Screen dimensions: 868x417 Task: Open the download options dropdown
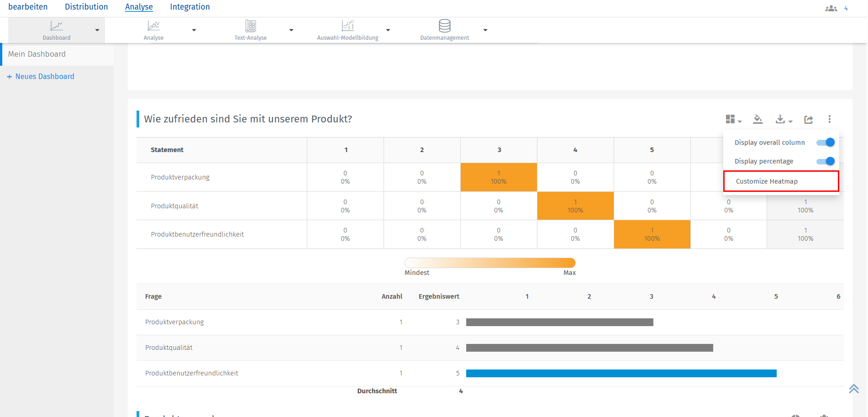tap(784, 119)
